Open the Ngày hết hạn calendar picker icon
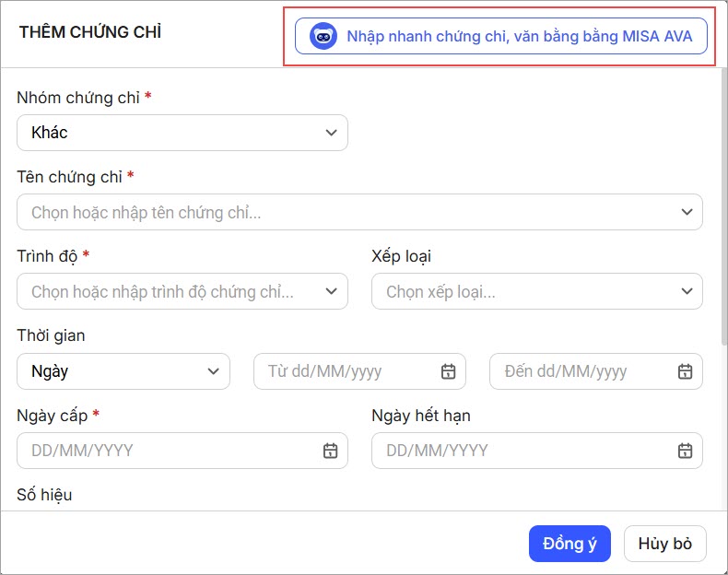 (x=685, y=451)
